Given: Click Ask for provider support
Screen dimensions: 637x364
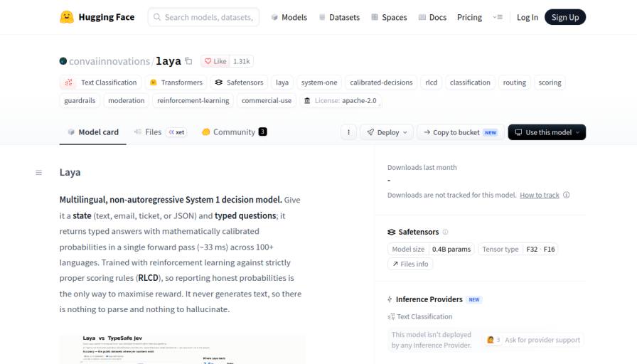Looking at the screenshot, I should [x=535, y=340].
